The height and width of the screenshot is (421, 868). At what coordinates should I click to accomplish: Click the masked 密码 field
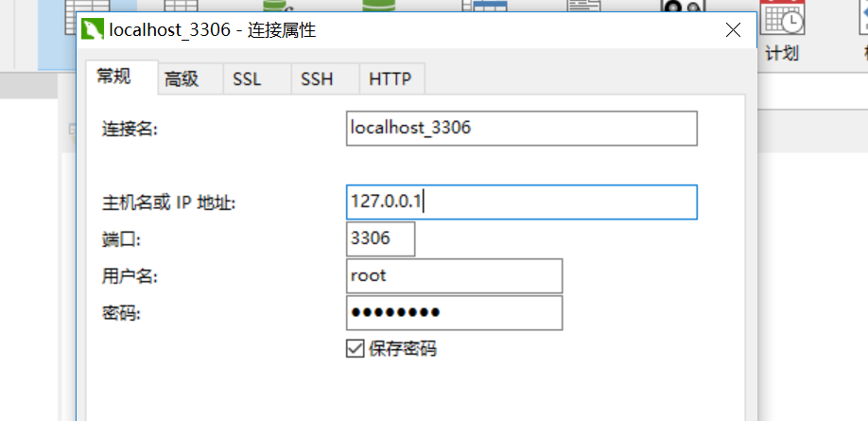pyautogui.click(x=455, y=312)
